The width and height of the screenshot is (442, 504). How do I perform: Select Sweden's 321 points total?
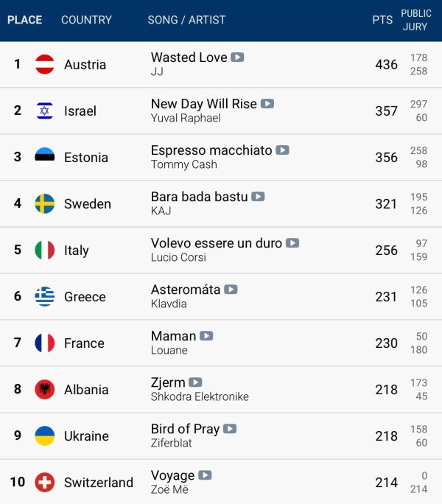tap(387, 204)
